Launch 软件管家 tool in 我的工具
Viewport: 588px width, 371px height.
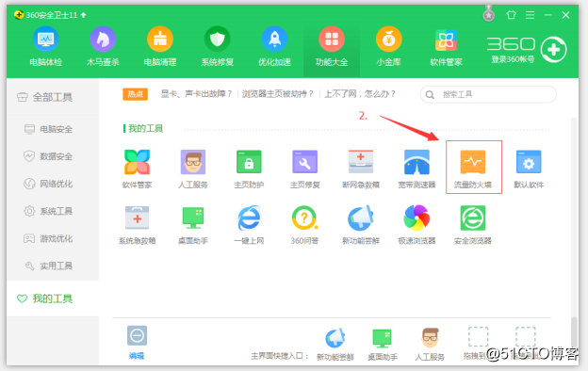138,169
